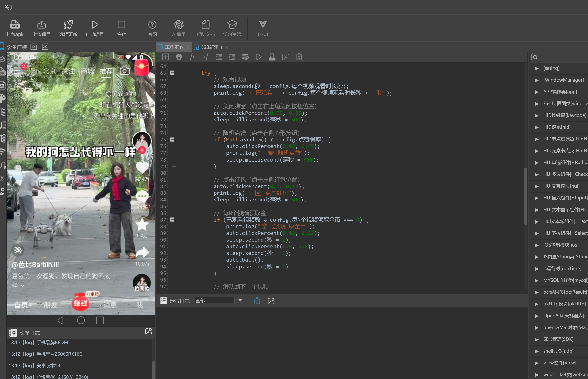Click the [x] variable icon
This screenshot has height=379, width=588.
pyautogui.click(x=286, y=57)
